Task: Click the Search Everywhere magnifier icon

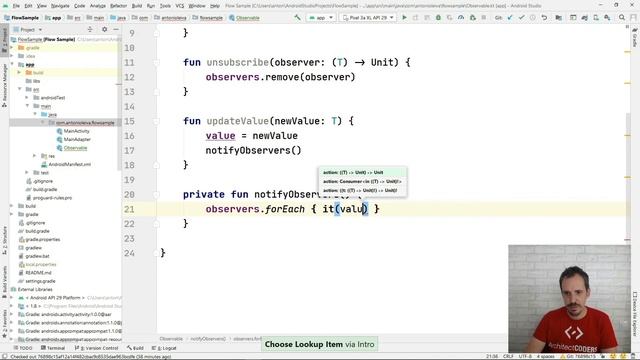Action: click(x=622, y=18)
